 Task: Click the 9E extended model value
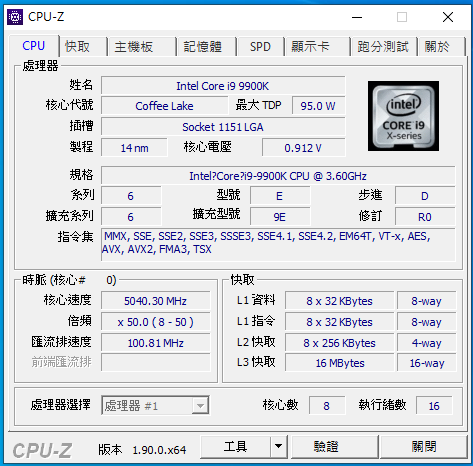point(280,217)
